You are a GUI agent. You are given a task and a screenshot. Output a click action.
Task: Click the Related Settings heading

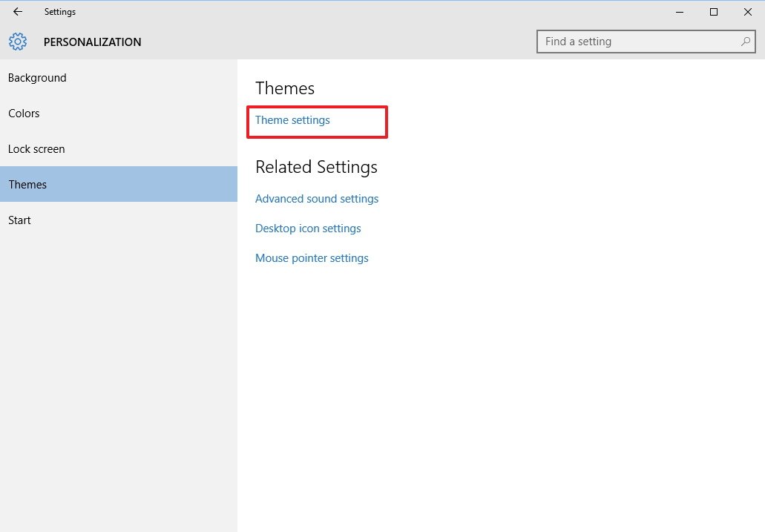click(x=316, y=167)
